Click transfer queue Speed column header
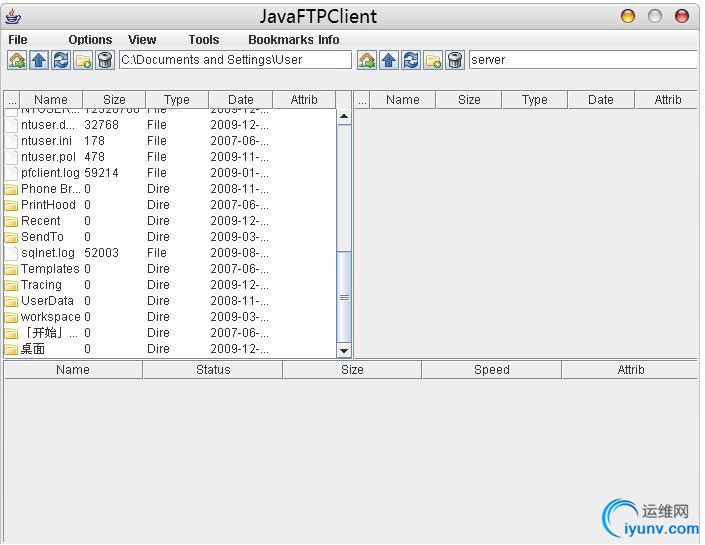The image size is (705, 545). (x=491, y=370)
